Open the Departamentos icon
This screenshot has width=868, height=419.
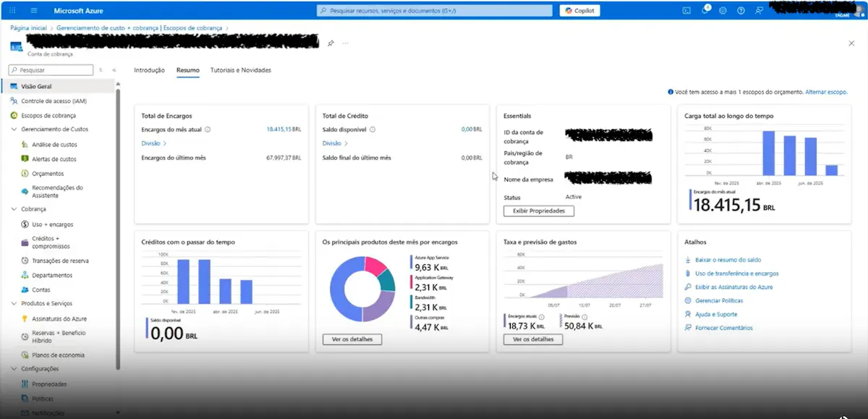pos(25,275)
